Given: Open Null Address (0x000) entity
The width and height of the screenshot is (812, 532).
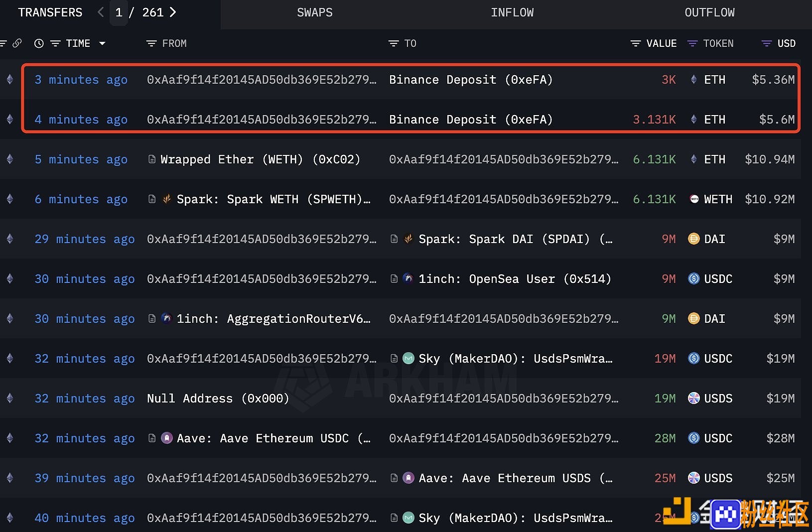Looking at the screenshot, I should point(218,399).
